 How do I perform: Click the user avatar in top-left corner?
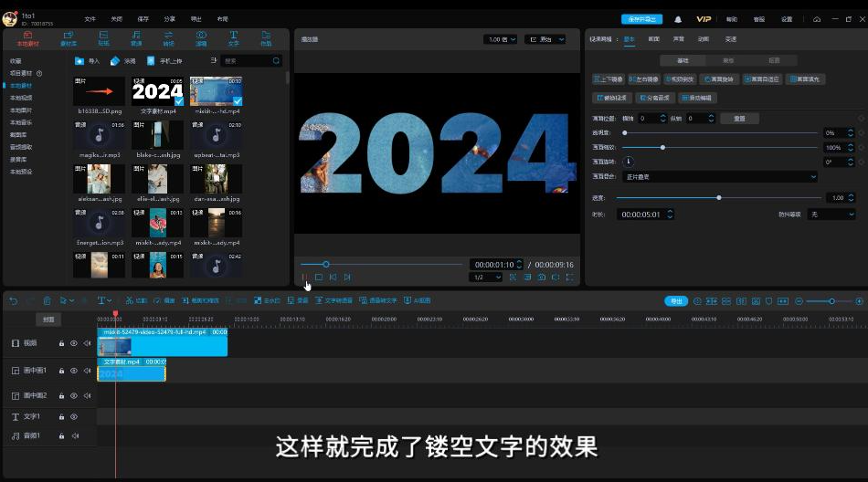[x=10, y=19]
